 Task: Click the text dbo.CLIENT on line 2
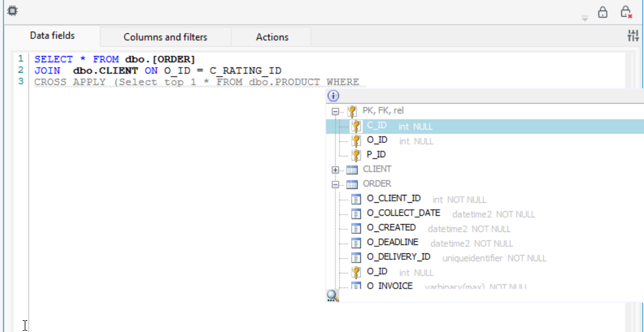(105, 71)
